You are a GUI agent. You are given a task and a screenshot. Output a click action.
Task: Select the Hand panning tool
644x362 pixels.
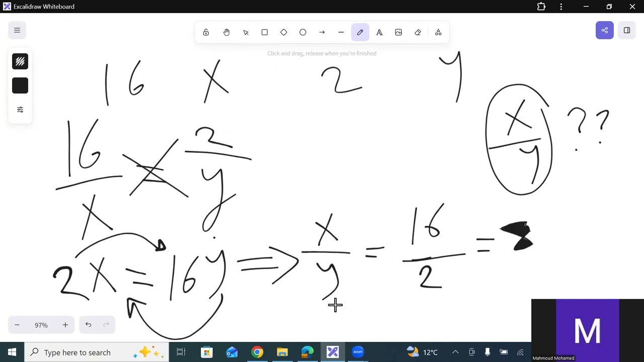click(226, 32)
